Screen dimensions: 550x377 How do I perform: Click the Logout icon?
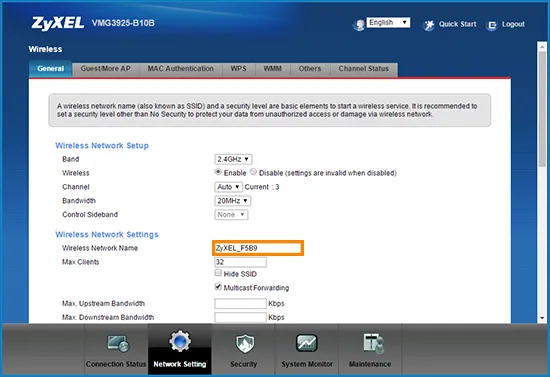point(492,25)
